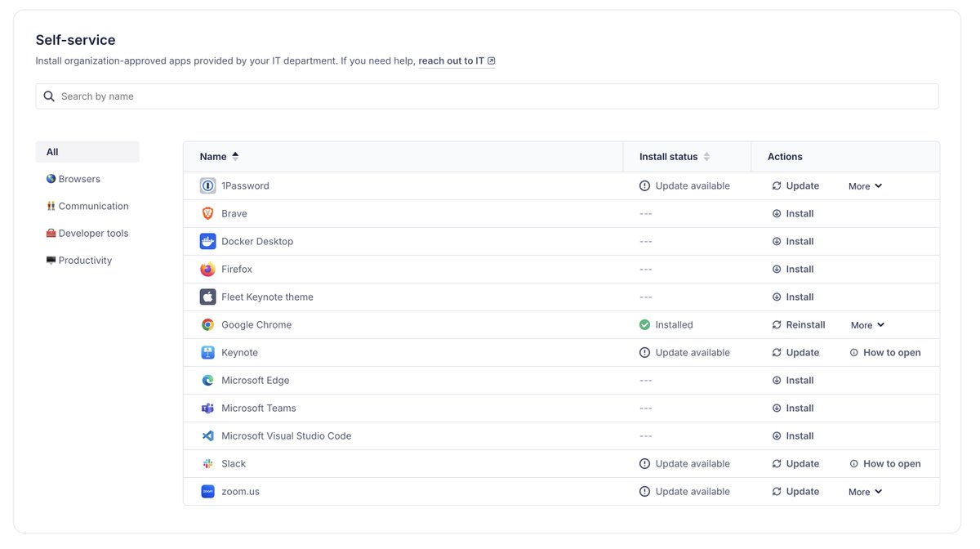This screenshot has width=980, height=549.
Task: Select the All category
Action: tap(87, 152)
